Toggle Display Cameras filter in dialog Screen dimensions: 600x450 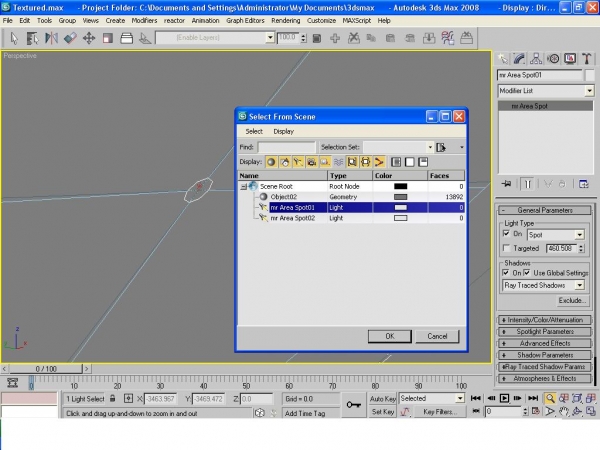(311, 162)
